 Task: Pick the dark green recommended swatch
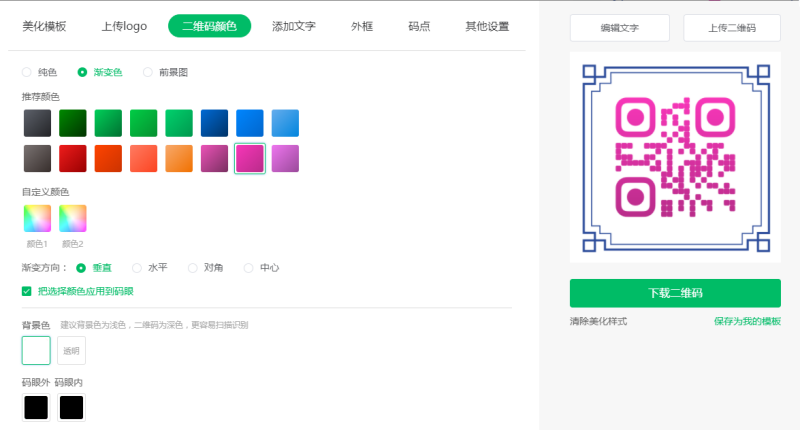(x=72, y=123)
